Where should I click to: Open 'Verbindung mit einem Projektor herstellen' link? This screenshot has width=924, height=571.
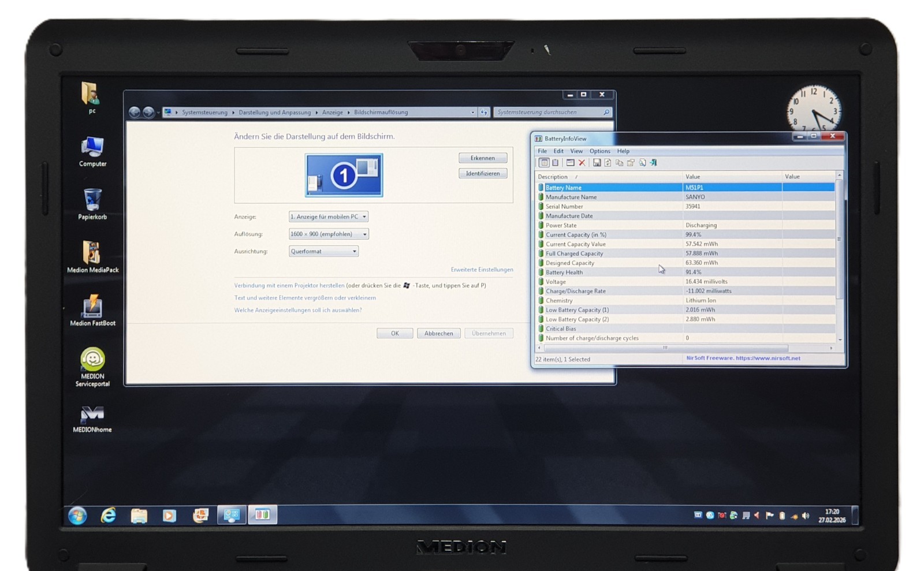289,285
